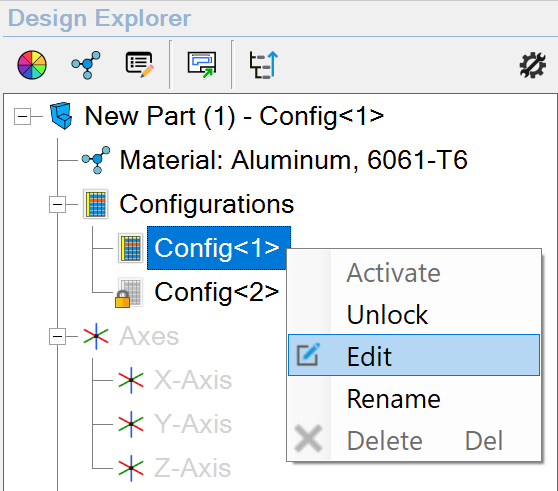Select the Z-Axis label
The height and width of the screenshot is (491, 558).
(193, 468)
